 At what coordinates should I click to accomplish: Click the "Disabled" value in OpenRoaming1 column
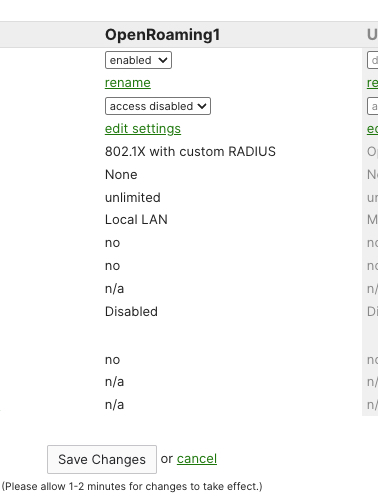point(131,311)
